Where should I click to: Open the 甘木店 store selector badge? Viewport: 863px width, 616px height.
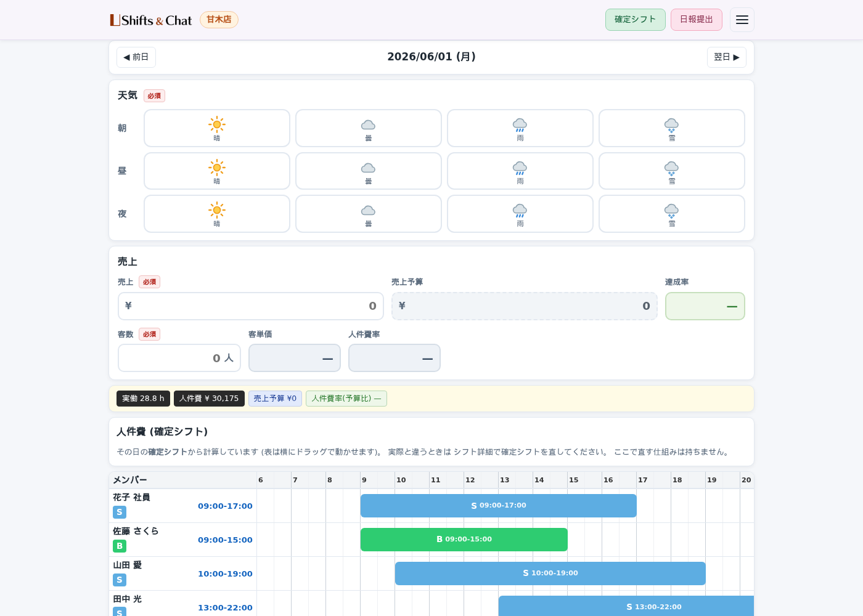219,20
